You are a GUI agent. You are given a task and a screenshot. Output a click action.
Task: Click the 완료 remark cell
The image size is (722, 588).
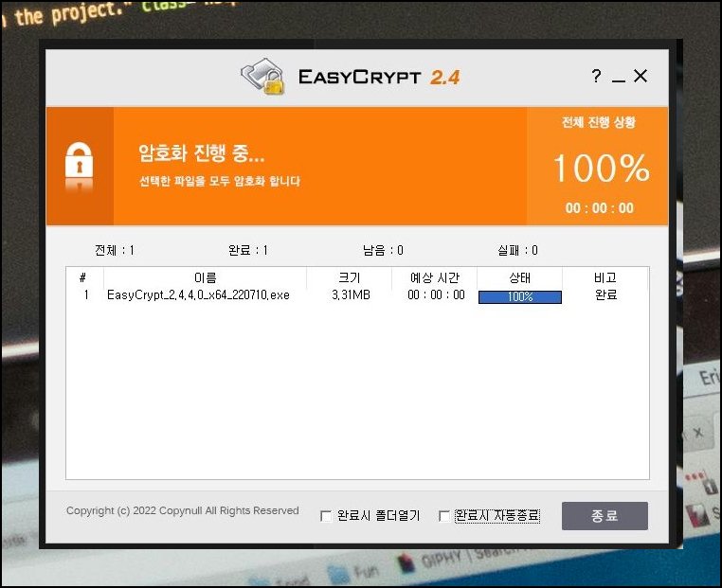click(x=605, y=294)
